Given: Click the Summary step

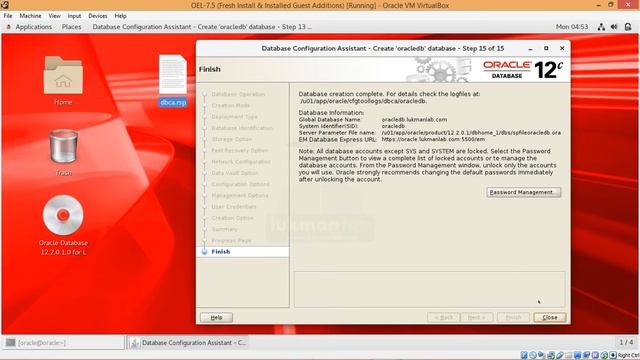Looking at the screenshot, I should [224, 229].
